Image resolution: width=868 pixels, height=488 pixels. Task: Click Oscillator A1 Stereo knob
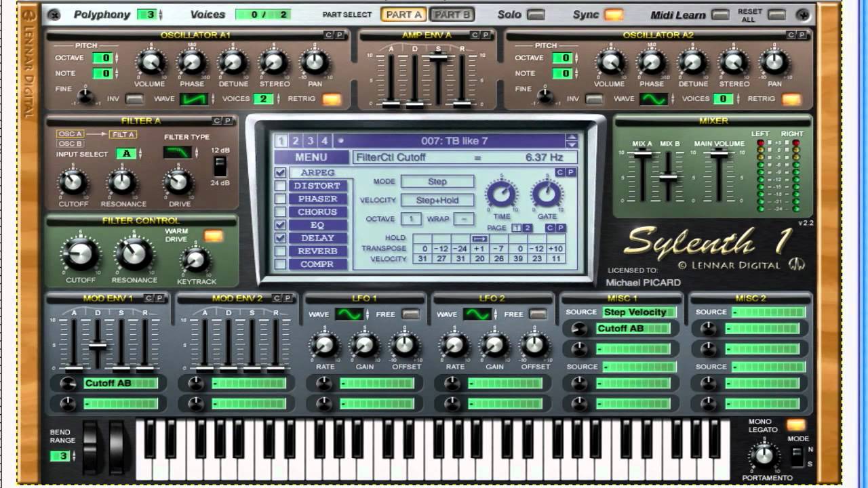[x=273, y=63]
